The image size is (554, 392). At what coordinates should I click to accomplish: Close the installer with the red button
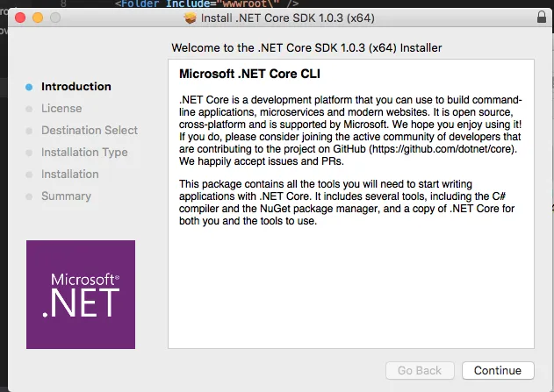(21, 18)
